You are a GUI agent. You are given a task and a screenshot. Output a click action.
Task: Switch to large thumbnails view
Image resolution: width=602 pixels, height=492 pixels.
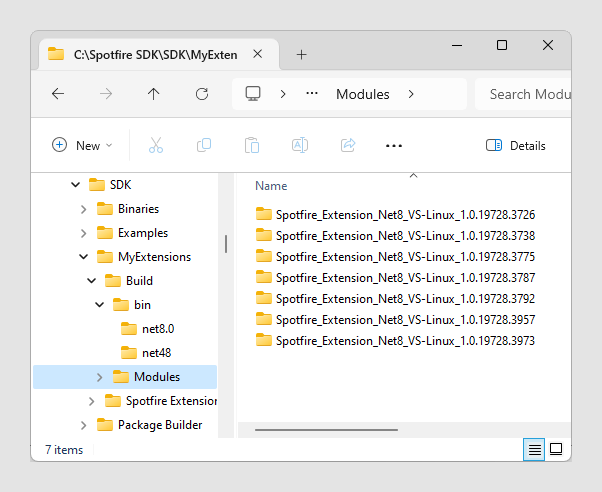point(556,450)
